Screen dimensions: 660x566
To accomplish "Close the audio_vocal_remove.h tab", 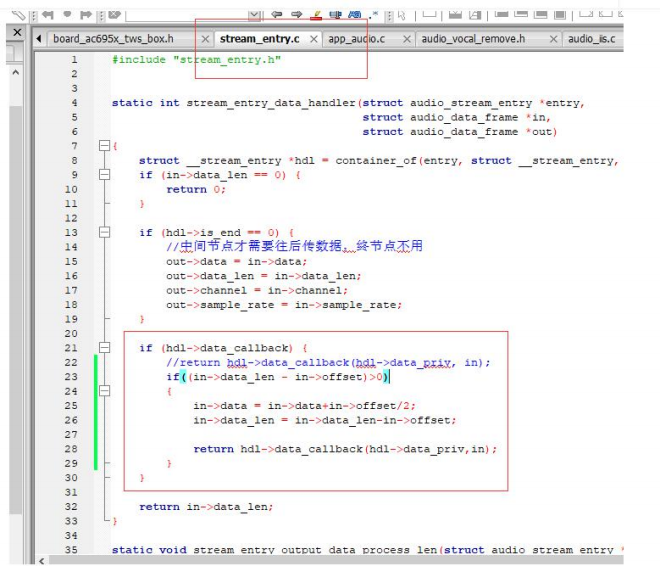I will 554,39.
